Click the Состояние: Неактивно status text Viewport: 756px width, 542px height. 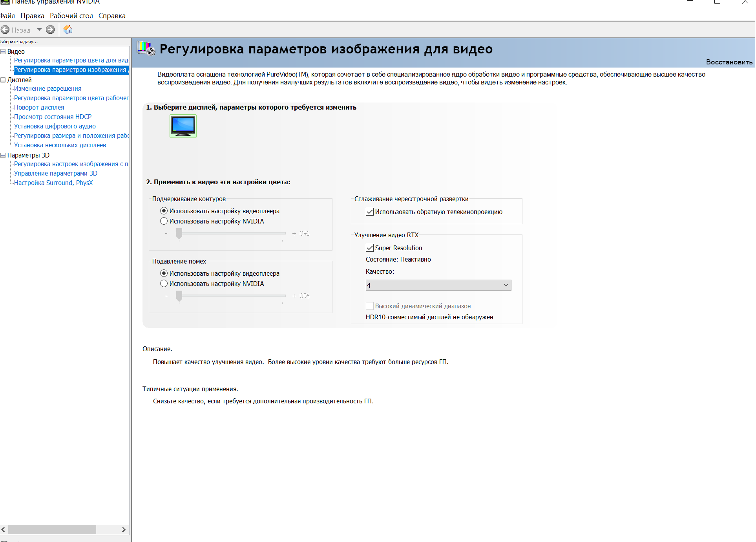click(398, 259)
